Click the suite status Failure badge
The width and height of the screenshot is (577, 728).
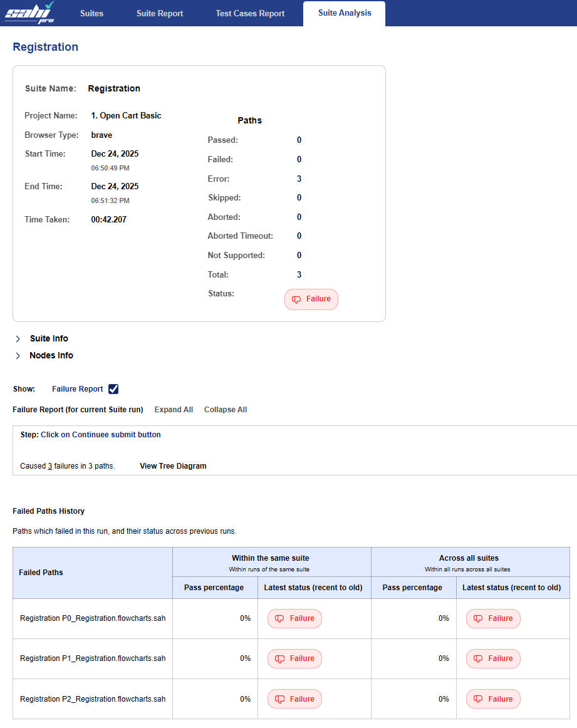311,299
